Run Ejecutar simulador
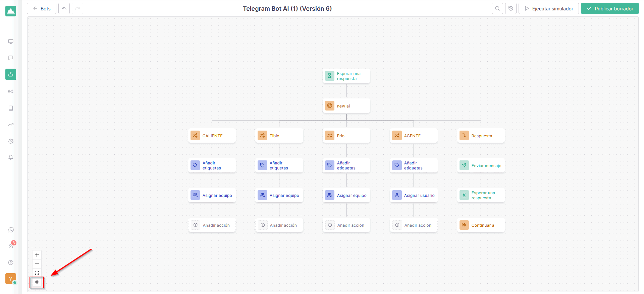 pos(549,9)
